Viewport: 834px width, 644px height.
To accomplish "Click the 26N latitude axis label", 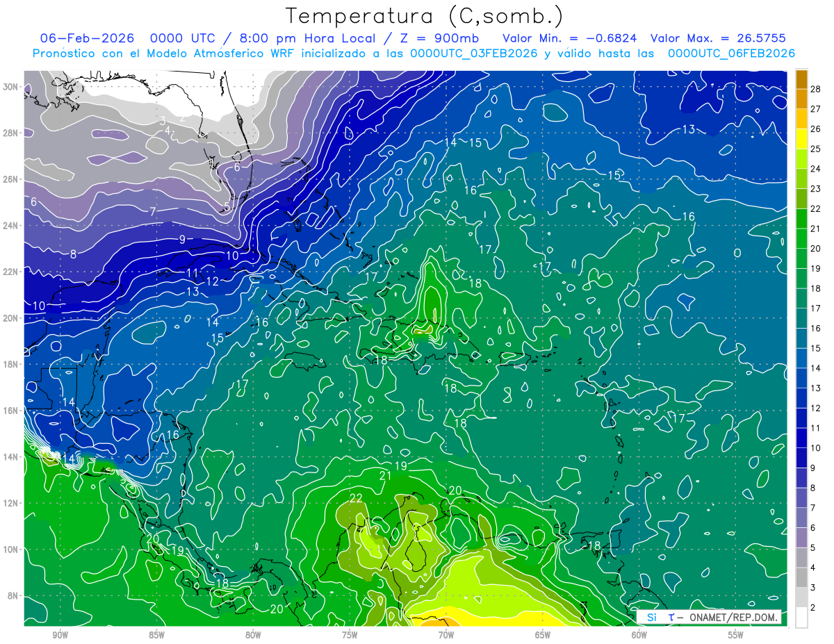I will pyautogui.click(x=11, y=179).
